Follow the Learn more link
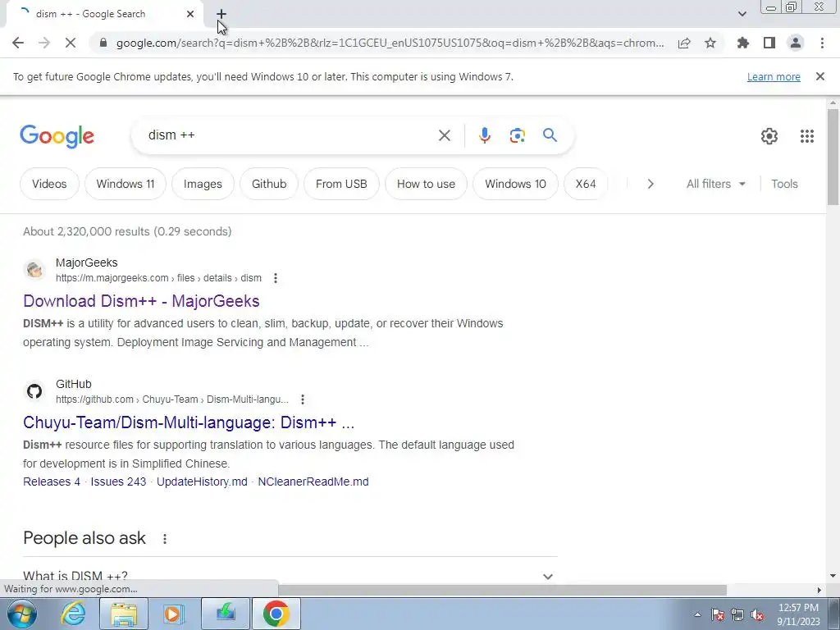Image resolution: width=840 pixels, height=630 pixels. pyautogui.click(x=774, y=76)
